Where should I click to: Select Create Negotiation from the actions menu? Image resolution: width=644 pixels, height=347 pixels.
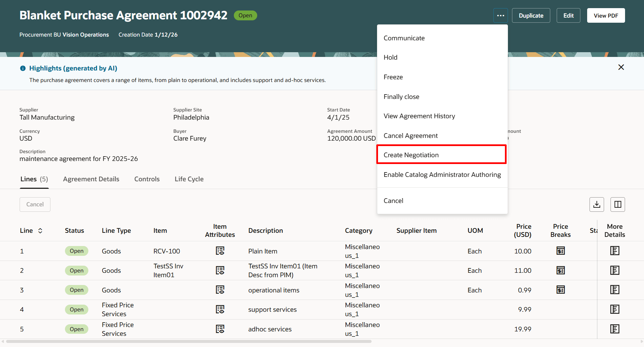pos(411,155)
